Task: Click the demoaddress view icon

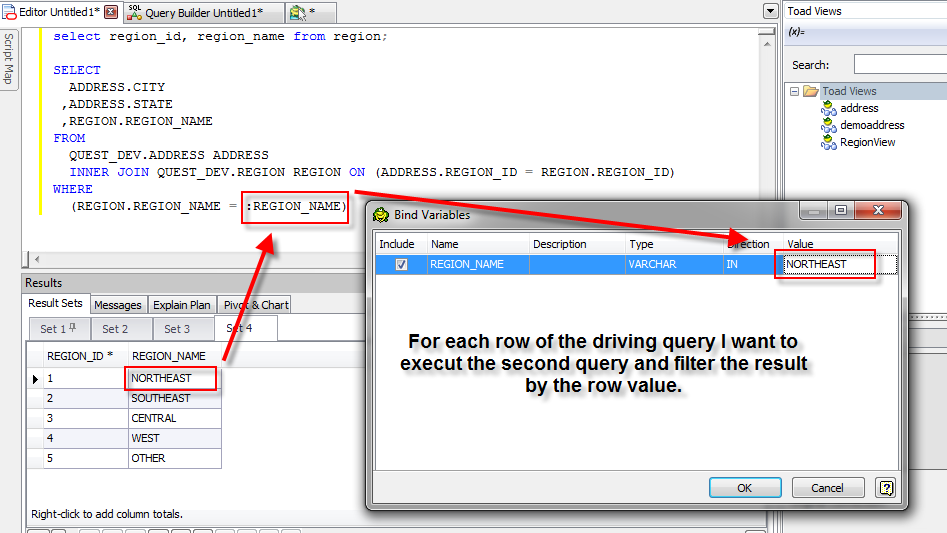Action: pyautogui.click(x=829, y=125)
